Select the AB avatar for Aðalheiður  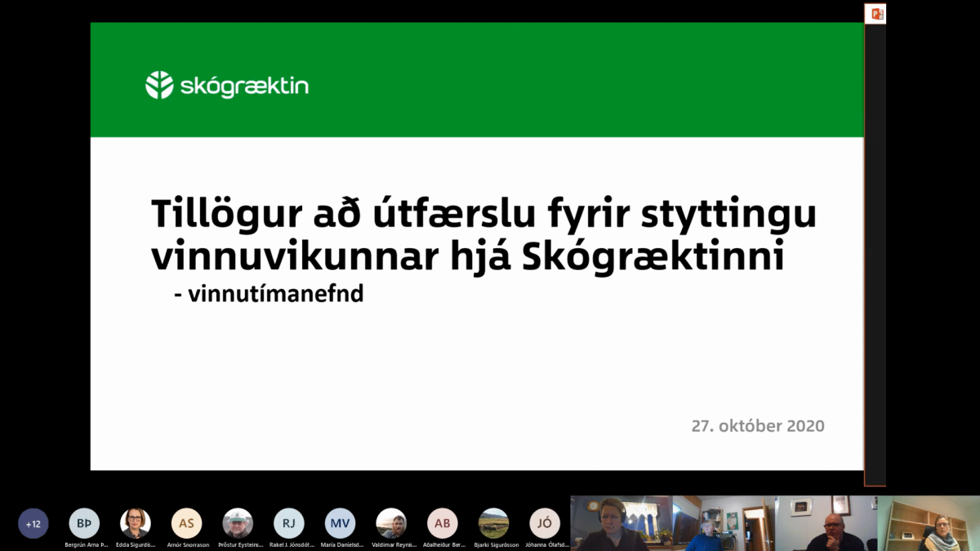tap(442, 523)
